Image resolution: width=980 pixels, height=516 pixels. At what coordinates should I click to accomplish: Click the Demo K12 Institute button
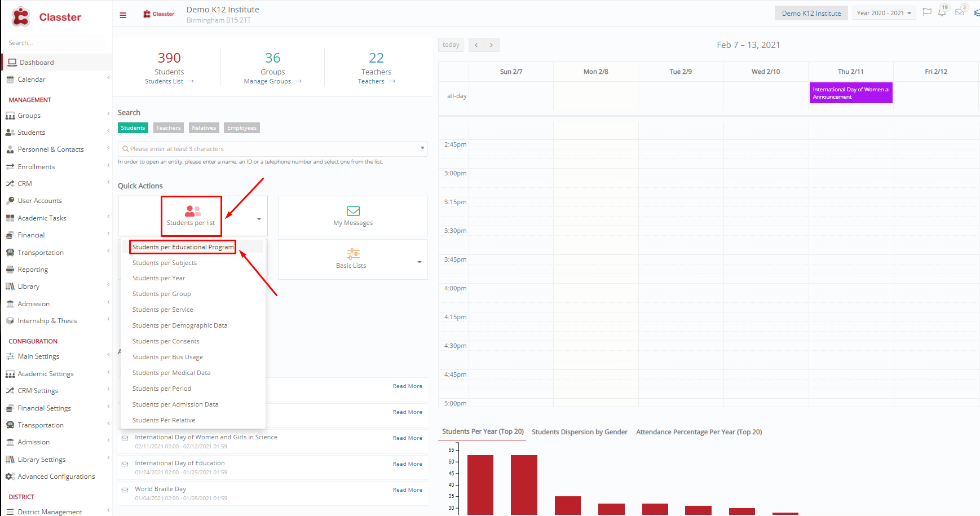click(811, 13)
